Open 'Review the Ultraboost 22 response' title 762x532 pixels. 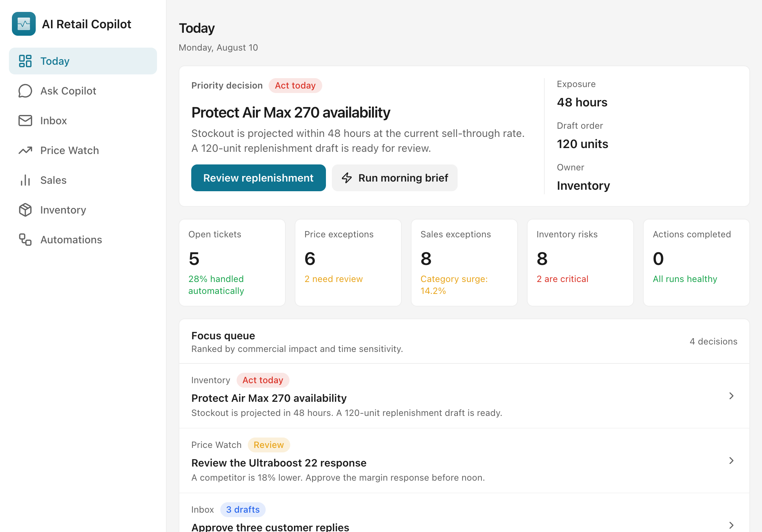coord(279,463)
